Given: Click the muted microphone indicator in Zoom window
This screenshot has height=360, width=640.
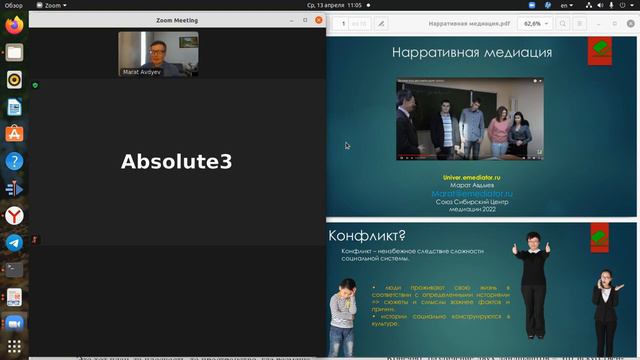Looking at the screenshot, I should [35, 239].
